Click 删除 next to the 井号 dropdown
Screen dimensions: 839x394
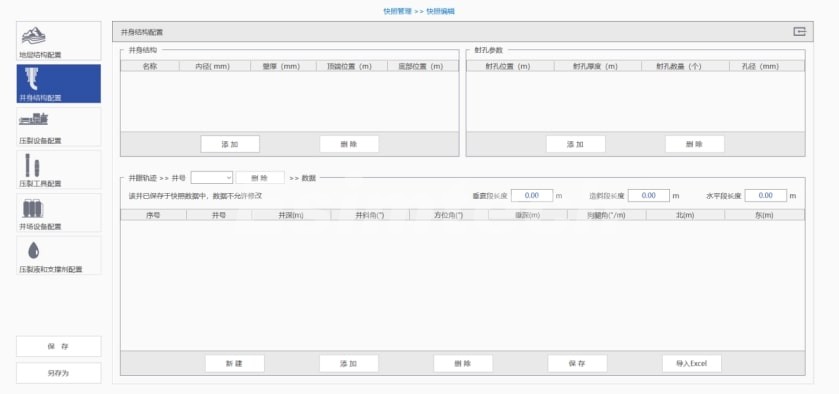tap(260, 178)
